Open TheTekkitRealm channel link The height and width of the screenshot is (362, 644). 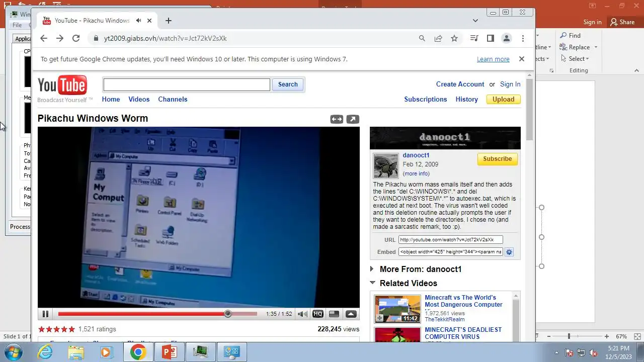tap(445, 319)
